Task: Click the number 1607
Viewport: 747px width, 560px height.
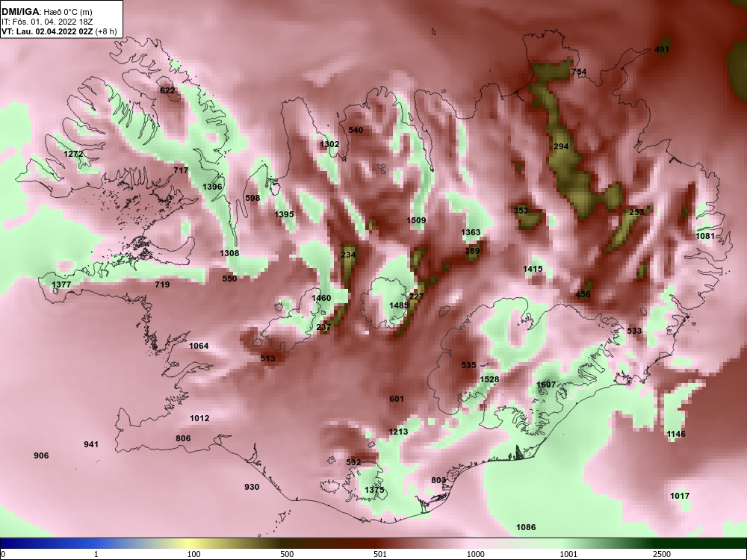Action: [x=547, y=385]
